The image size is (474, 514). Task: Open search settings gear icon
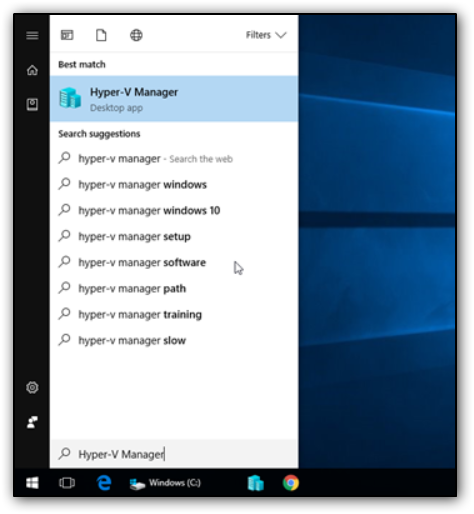tap(32, 387)
